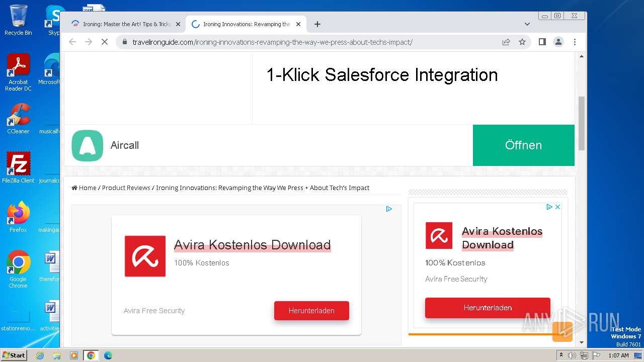Expand the Chrome tab search dropdown
This screenshot has height=362, width=644.
[x=527, y=24]
